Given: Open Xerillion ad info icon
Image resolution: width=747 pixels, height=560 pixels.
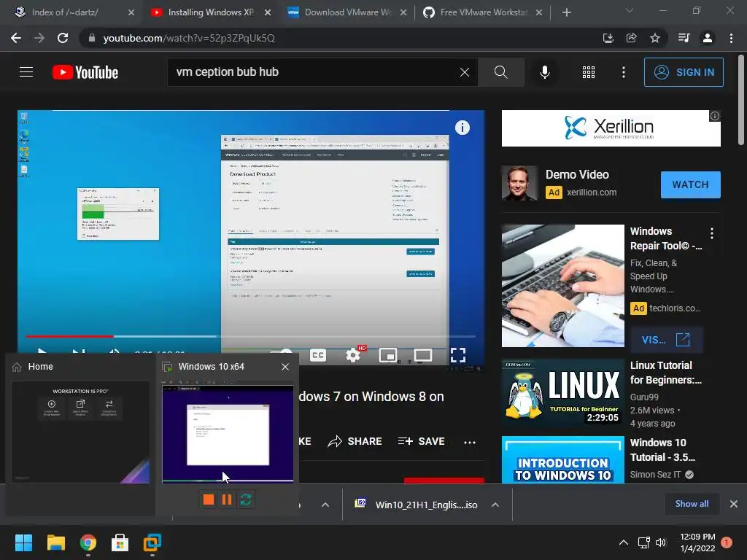Looking at the screenshot, I should pos(715,116).
